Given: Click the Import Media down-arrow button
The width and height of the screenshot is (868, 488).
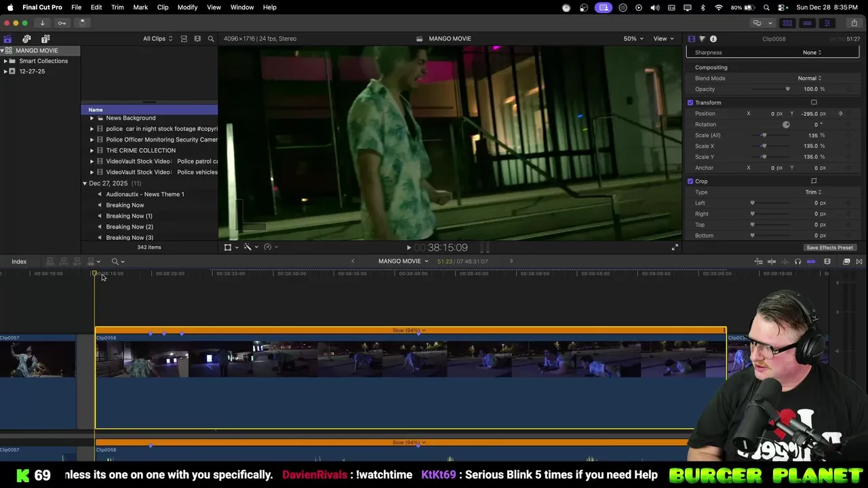Looking at the screenshot, I should [x=42, y=23].
